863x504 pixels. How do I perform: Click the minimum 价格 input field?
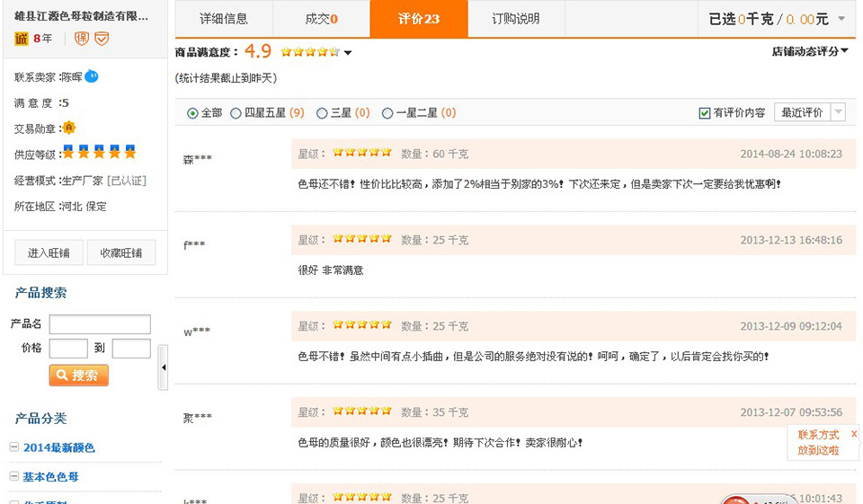(68, 349)
